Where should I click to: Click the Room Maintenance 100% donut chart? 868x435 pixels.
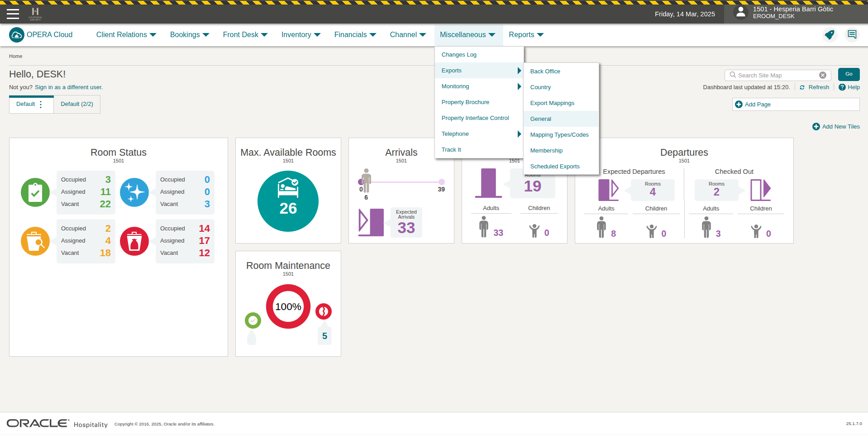click(288, 306)
